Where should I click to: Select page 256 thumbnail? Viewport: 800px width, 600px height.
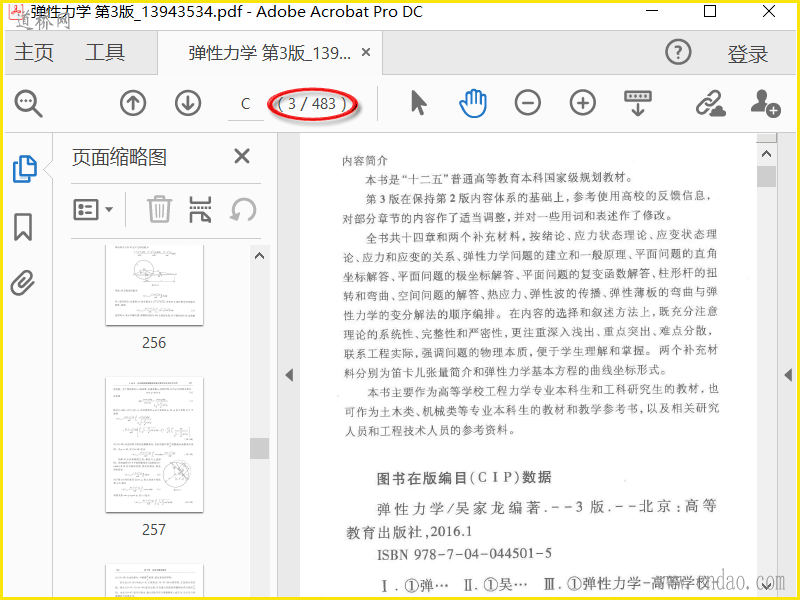154,285
